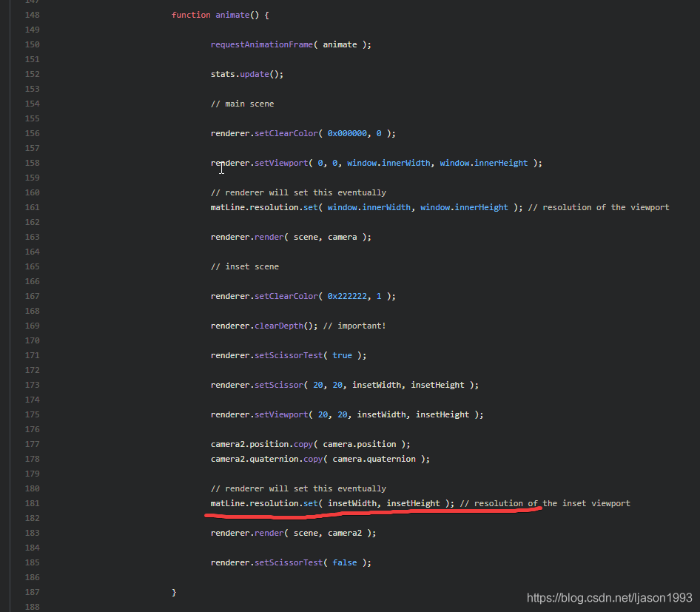This screenshot has width=700, height=612.
Task: Click the 'function animate()' declaration
Action: tap(220, 15)
